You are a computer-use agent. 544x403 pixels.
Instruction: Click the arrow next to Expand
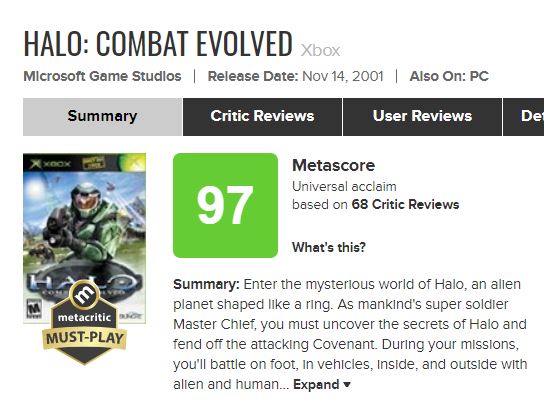coord(347,385)
